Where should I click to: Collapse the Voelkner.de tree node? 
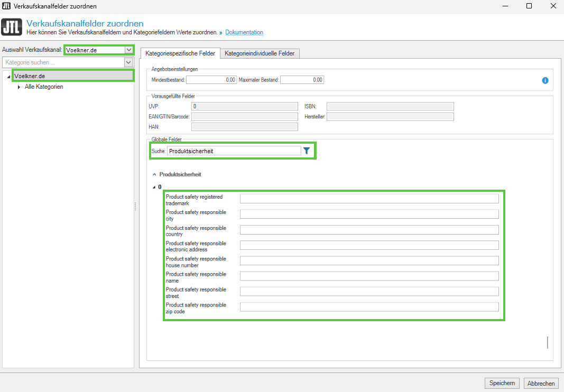coord(9,77)
